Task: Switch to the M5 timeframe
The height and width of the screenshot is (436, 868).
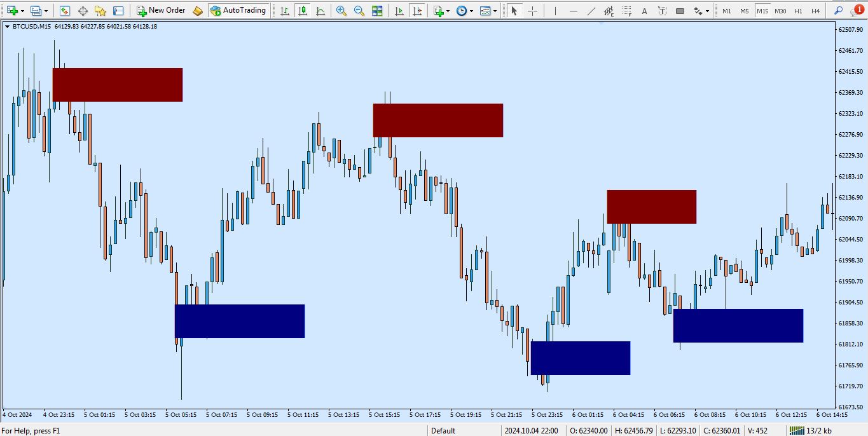Action: [x=744, y=11]
